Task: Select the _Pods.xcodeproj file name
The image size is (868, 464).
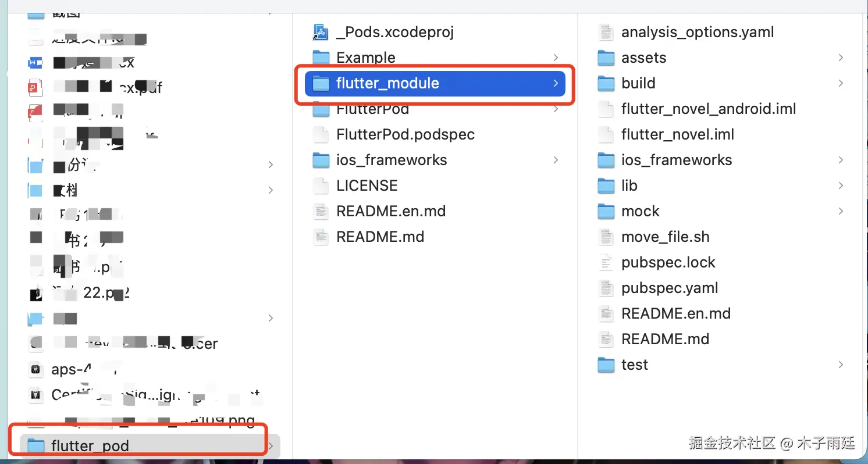Action: tap(395, 32)
